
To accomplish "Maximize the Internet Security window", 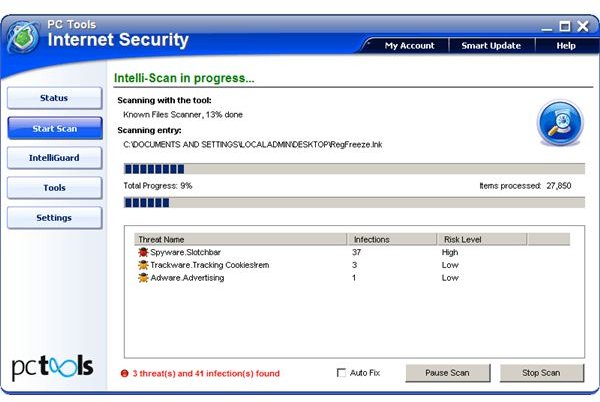I will pos(564,26).
